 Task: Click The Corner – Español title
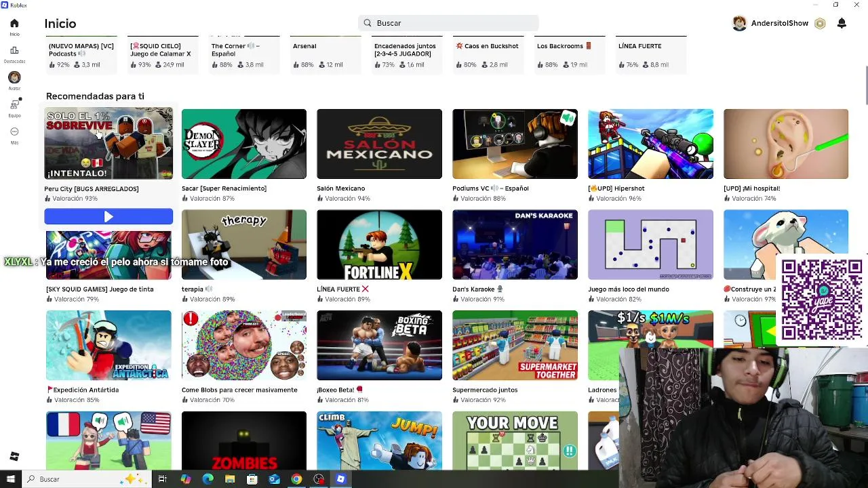(235, 49)
